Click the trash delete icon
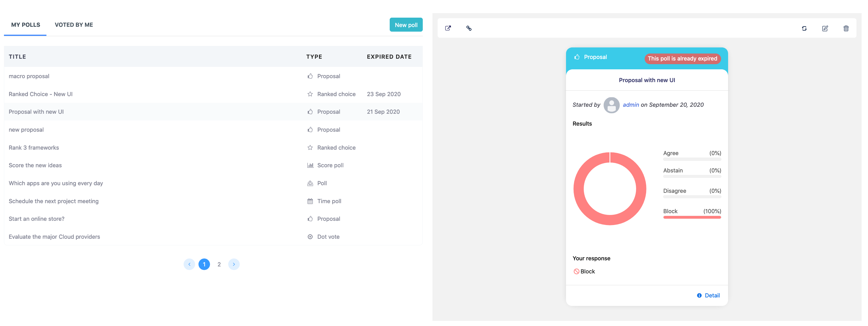 [x=846, y=29]
